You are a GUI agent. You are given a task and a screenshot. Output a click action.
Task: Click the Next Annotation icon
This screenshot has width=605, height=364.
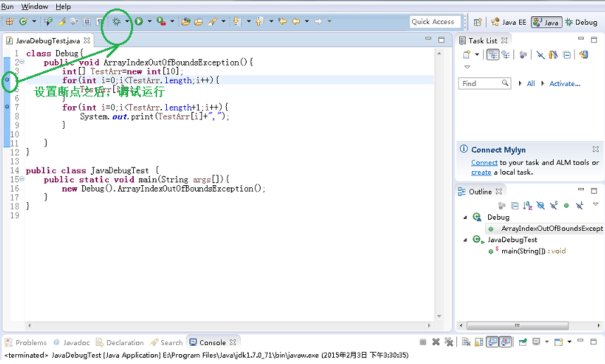click(x=237, y=21)
